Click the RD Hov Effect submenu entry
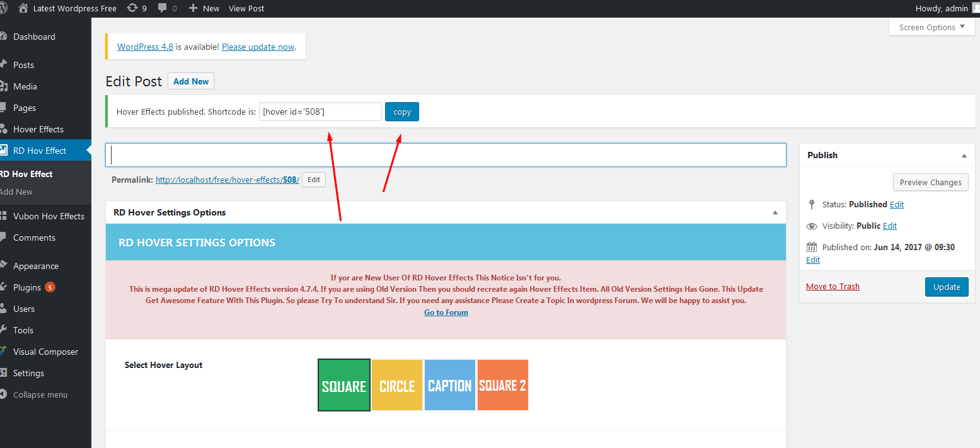980x448 pixels. click(26, 174)
